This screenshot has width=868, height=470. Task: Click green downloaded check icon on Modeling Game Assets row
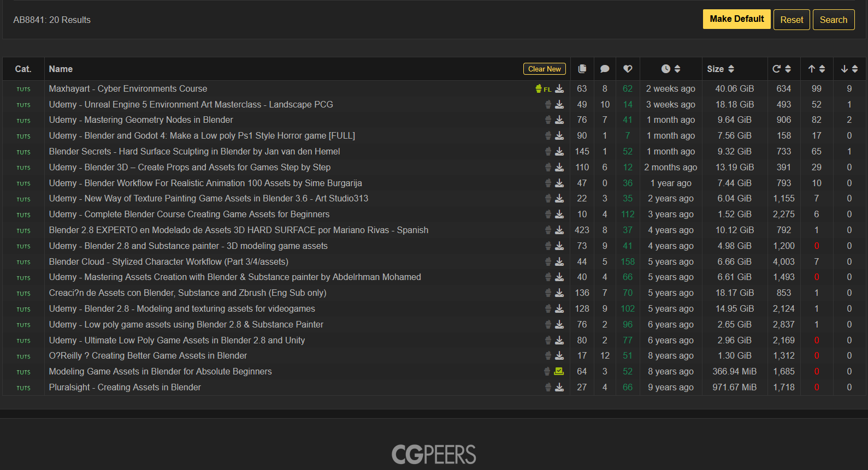point(559,371)
